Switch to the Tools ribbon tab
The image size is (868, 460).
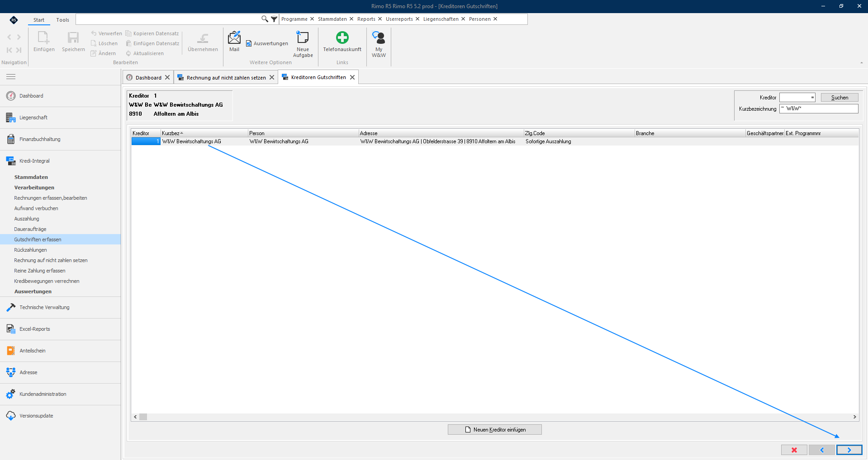(63, 20)
